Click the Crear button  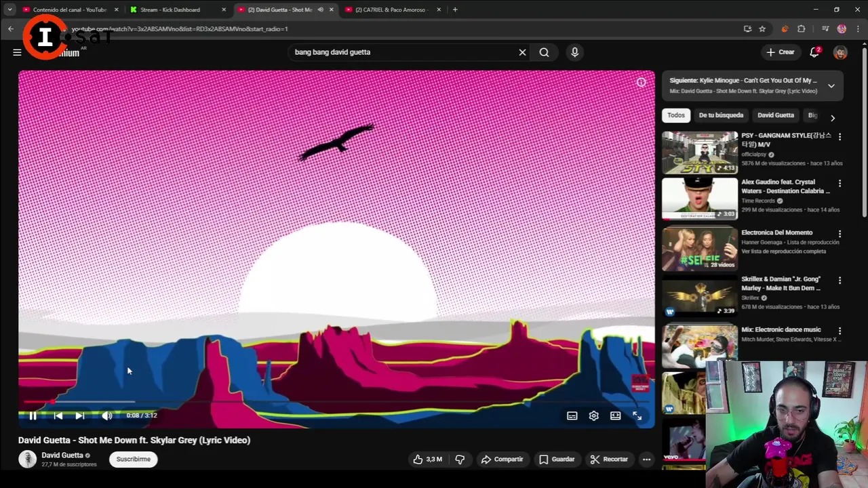(x=780, y=52)
